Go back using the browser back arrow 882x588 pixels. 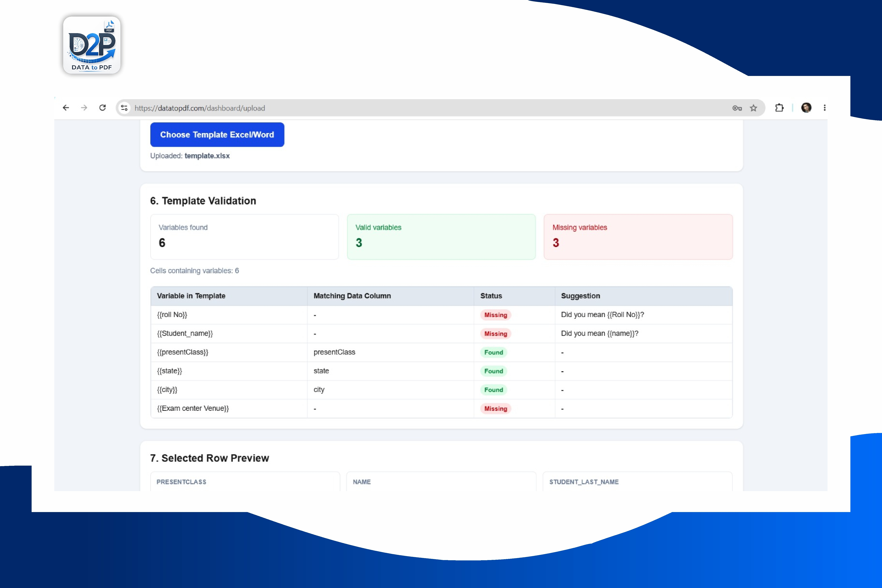click(66, 108)
